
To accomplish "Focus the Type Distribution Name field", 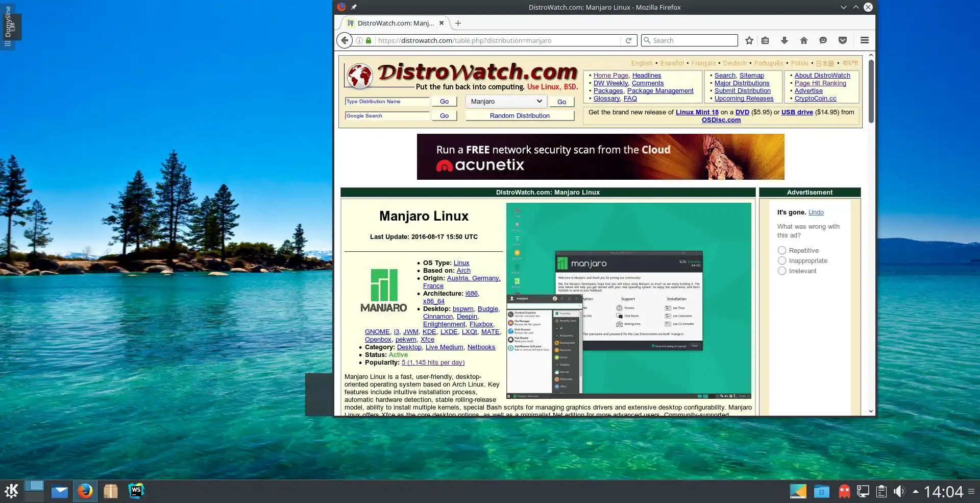I will [x=387, y=101].
